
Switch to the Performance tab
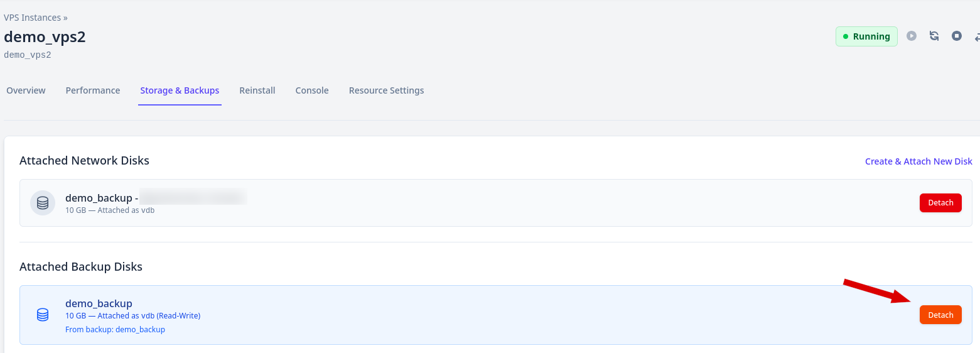click(93, 90)
